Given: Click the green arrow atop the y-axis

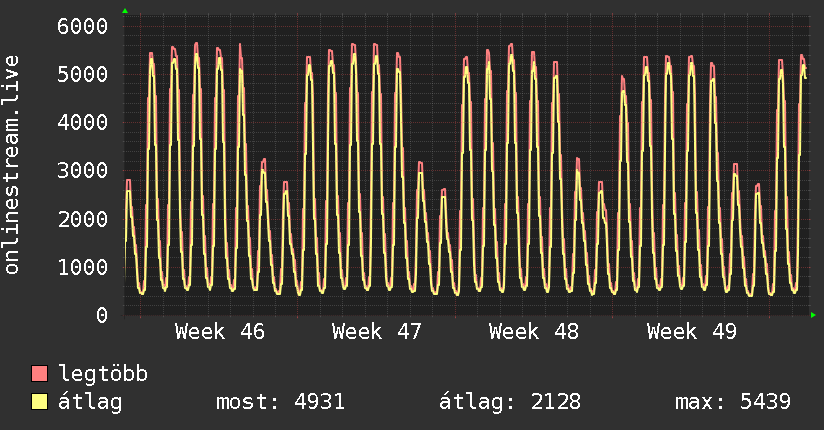Looking at the screenshot, I should click(125, 11).
